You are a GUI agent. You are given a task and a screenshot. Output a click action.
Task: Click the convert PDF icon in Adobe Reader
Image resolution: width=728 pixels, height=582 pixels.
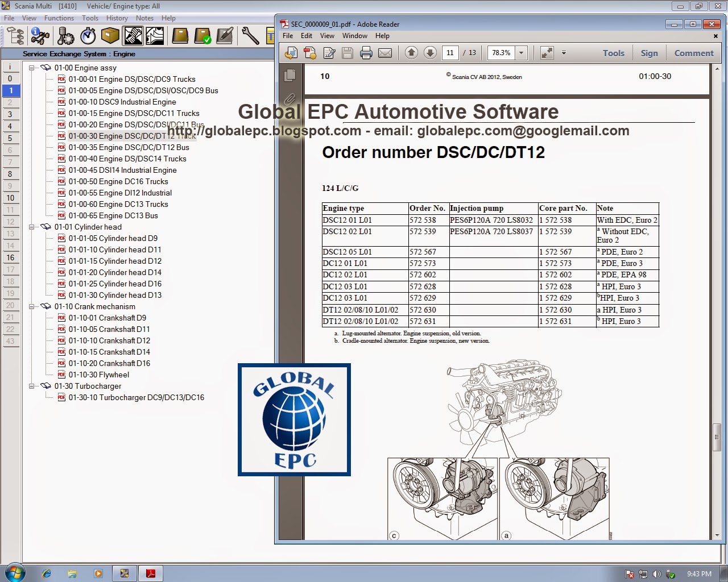tap(310, 53)
